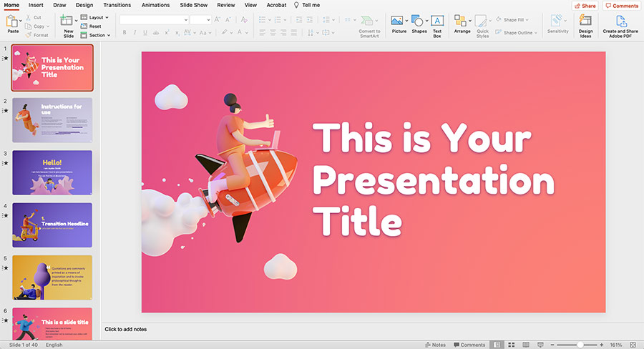Image resolution: width=644 pixels, height=349 pixels.
Task: Click the Paste clipboard icon
Action: coord(13,22)
